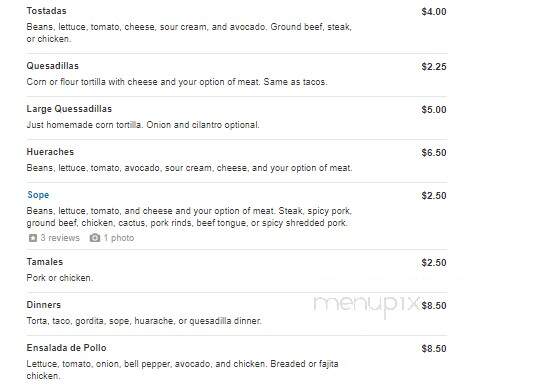
Task: Click the Dinners item heading
Action: (44, 305)
